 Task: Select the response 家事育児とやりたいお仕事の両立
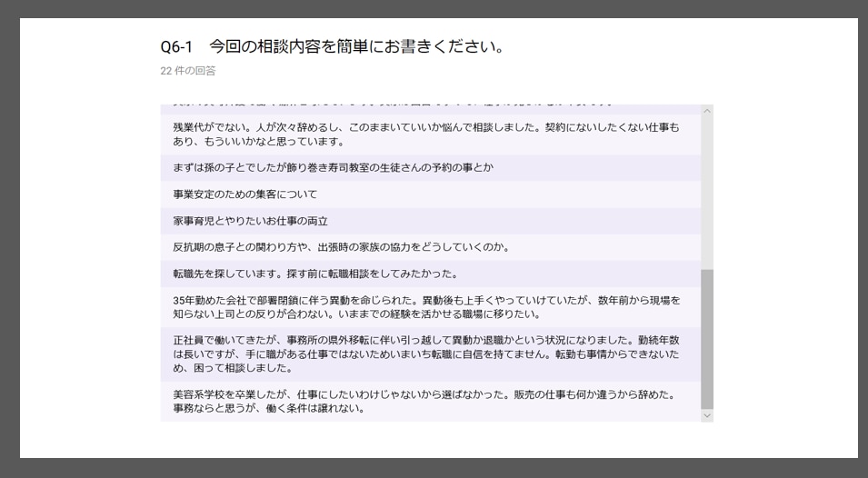(x=430, y=221)
